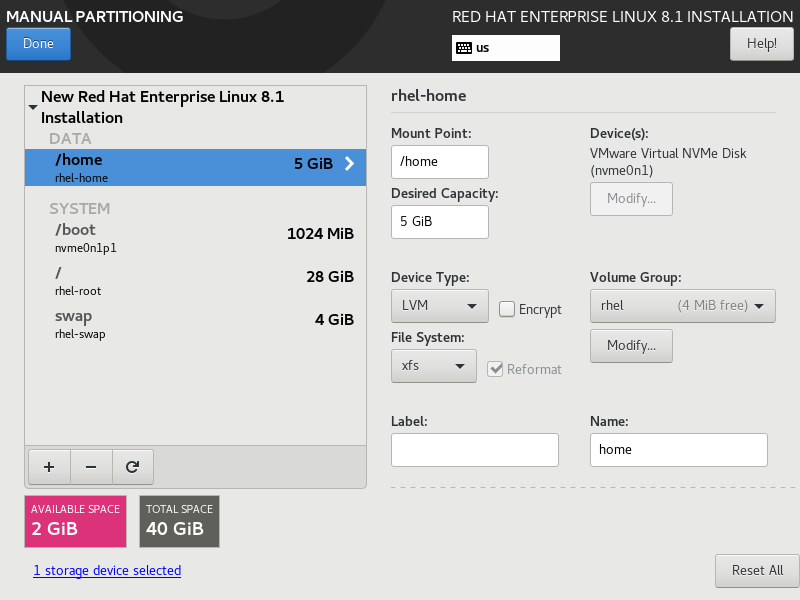Select the /home rhel-home partition row
The image size is (800, 600).
(195, 167)
